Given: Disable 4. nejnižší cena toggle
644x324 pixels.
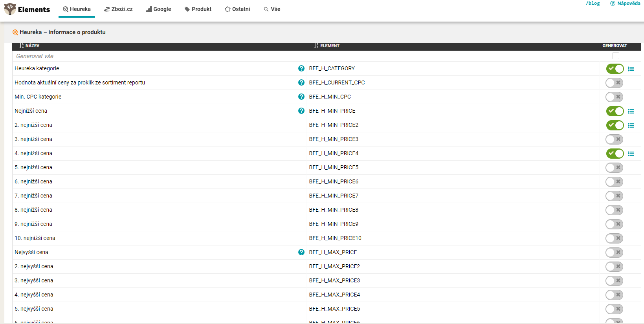Looking at the screenshot, I should pos(615,154).
